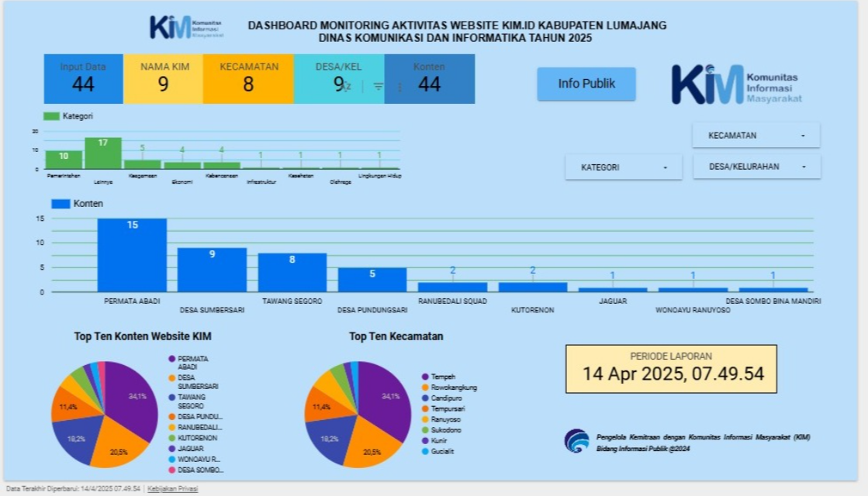Click the PERMATA ABADI bar showing 15

coord(132,254)
